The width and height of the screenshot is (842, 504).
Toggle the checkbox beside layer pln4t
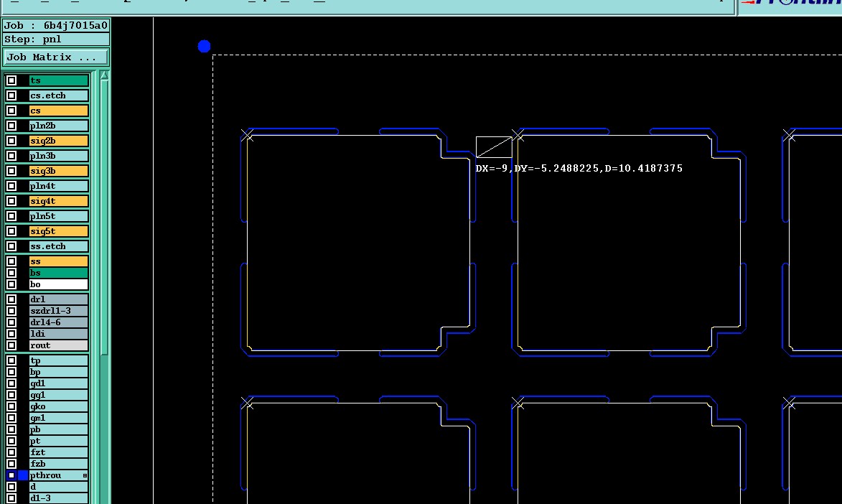tap(11, 186)
